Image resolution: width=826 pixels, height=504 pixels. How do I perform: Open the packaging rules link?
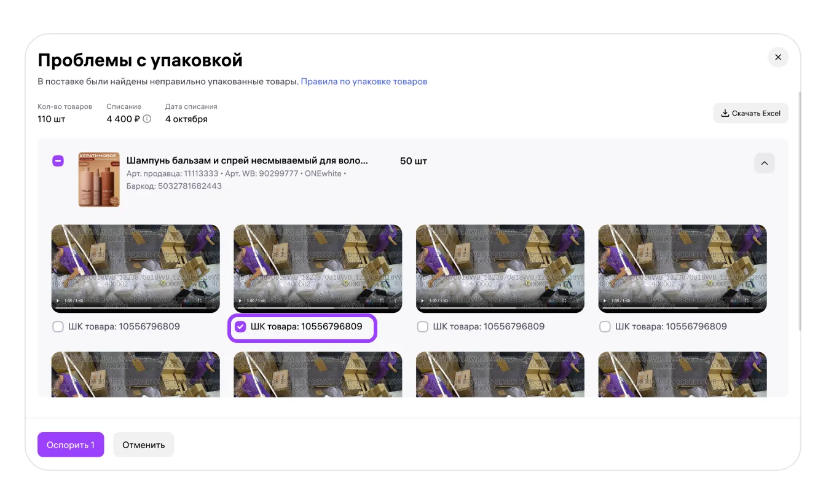click(364, 81)
